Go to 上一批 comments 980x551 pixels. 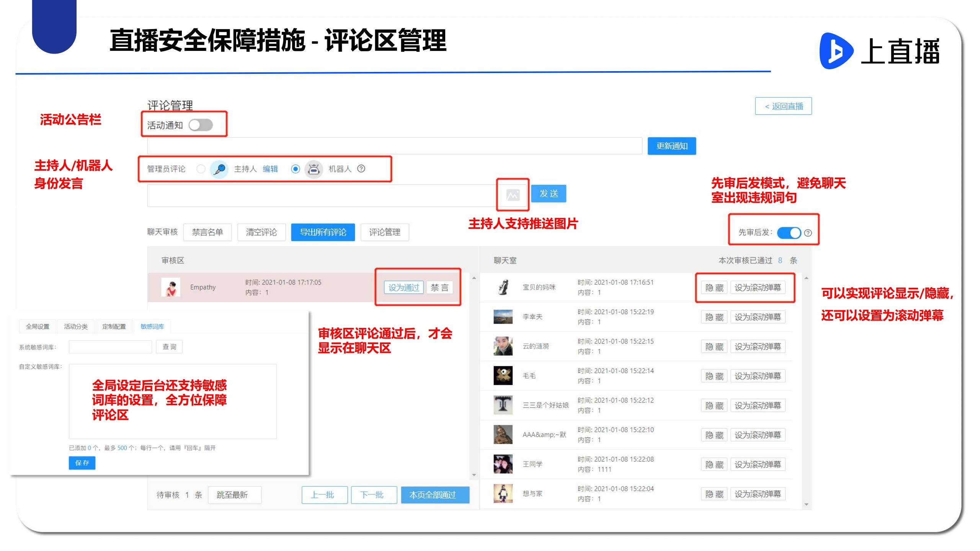[325, 495]
